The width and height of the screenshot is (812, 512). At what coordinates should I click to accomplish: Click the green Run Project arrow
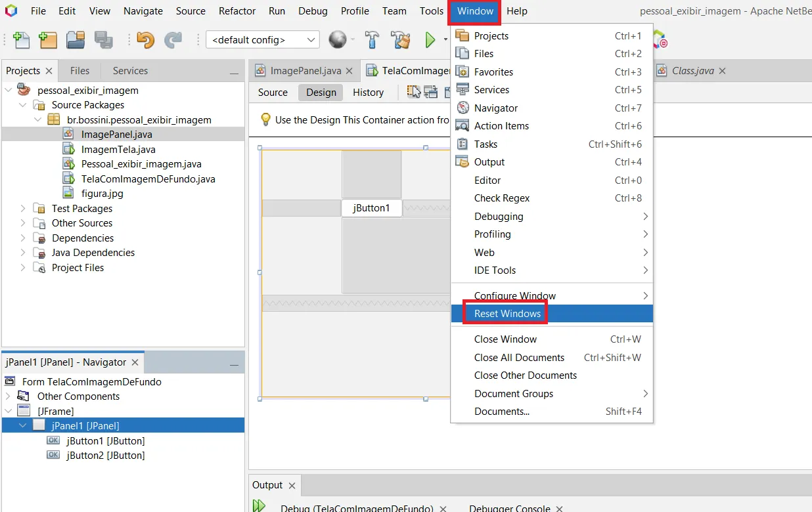coord(430,40)
